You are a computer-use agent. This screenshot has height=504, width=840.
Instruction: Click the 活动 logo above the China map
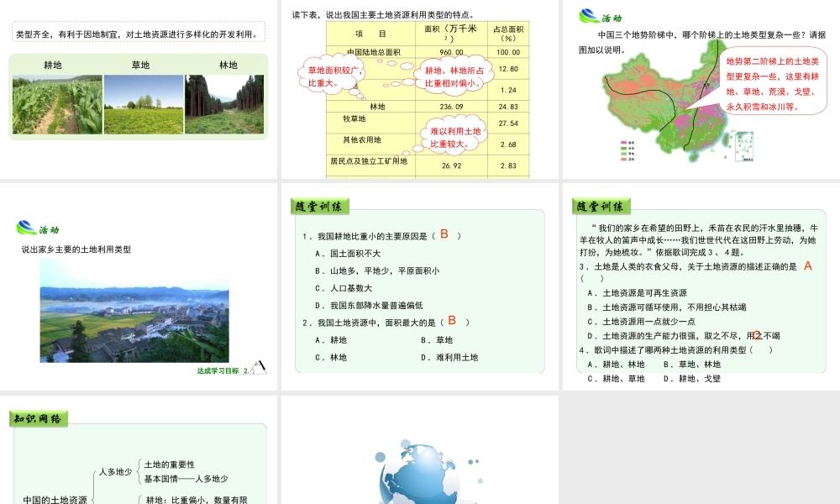(600, 17)
